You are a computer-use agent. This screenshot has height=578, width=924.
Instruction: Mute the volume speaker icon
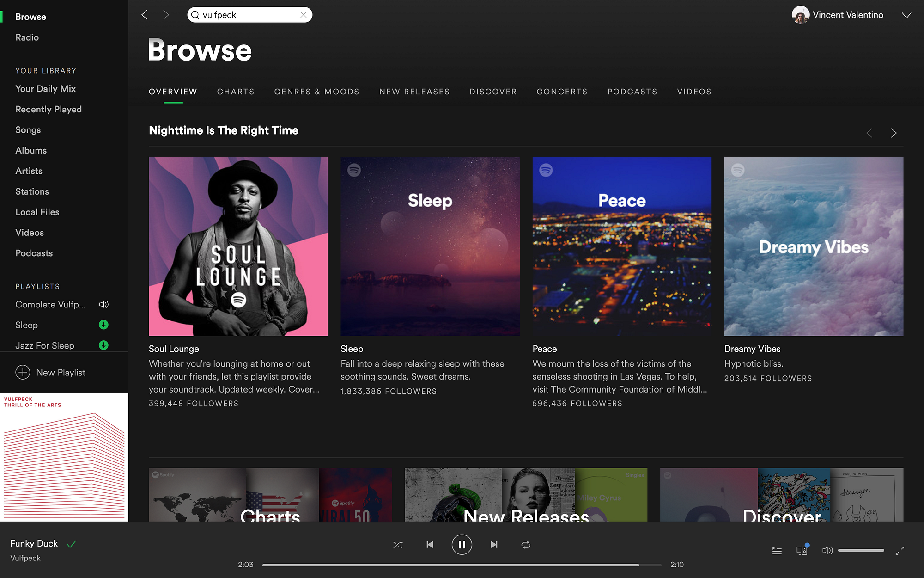click(x=827, y=550)
